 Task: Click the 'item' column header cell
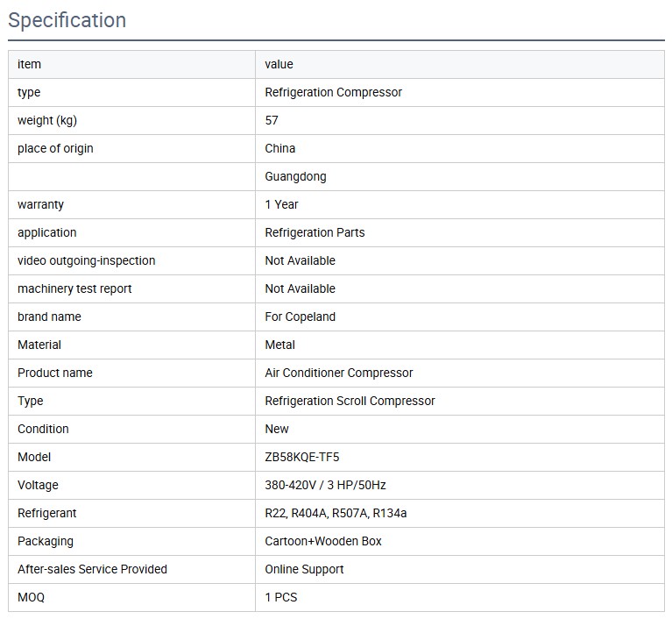point(29,64)
